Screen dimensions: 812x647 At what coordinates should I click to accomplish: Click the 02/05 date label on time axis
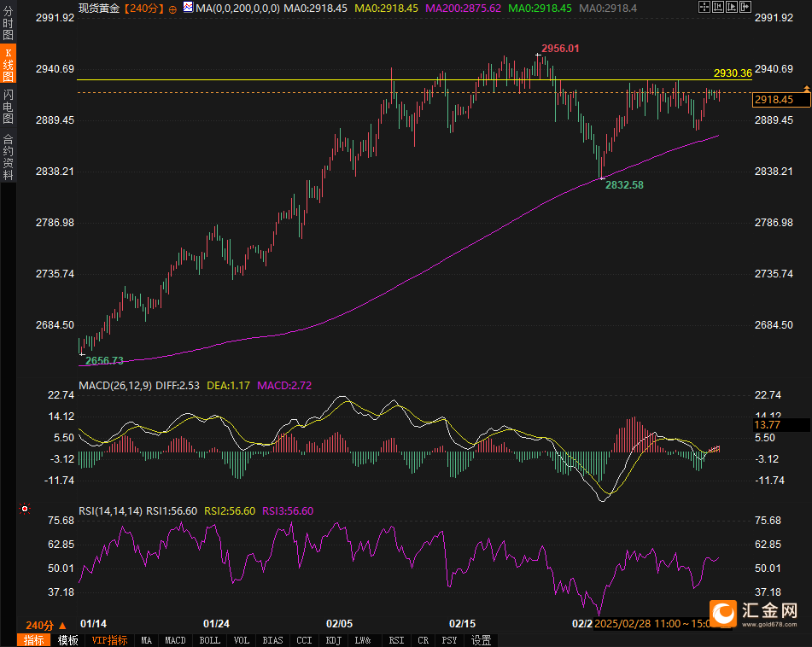[x=339, y=624]
